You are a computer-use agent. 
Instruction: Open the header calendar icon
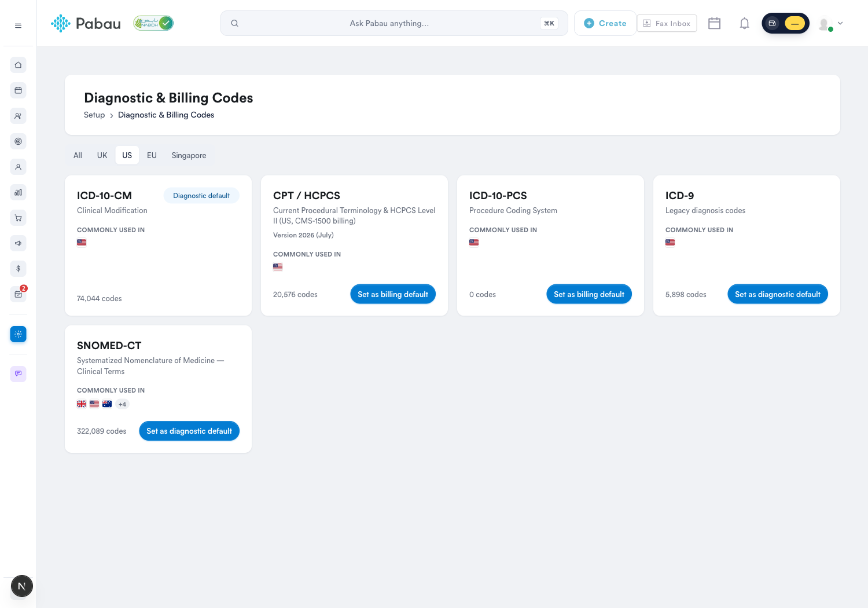click(714, 23)
